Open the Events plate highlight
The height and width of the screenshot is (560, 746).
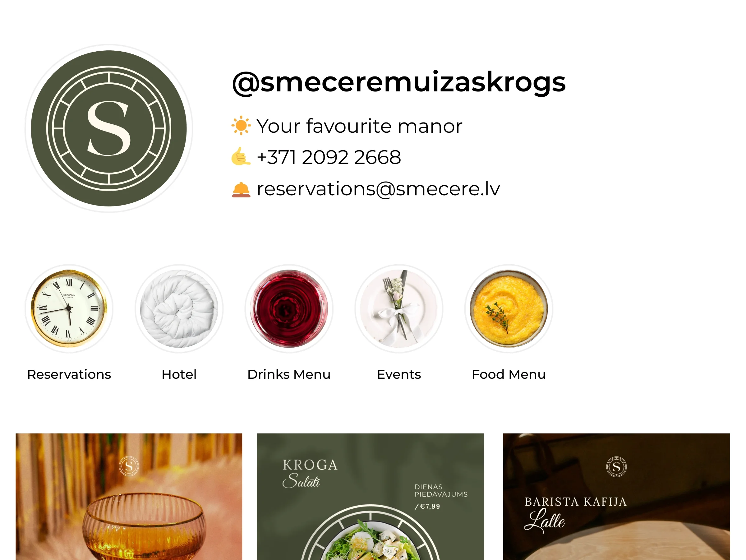coord(399,309)
